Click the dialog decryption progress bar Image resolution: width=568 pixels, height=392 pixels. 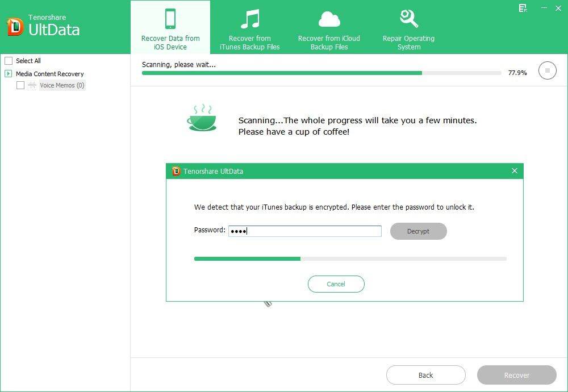pyautogui.click(x=350, y=258)
